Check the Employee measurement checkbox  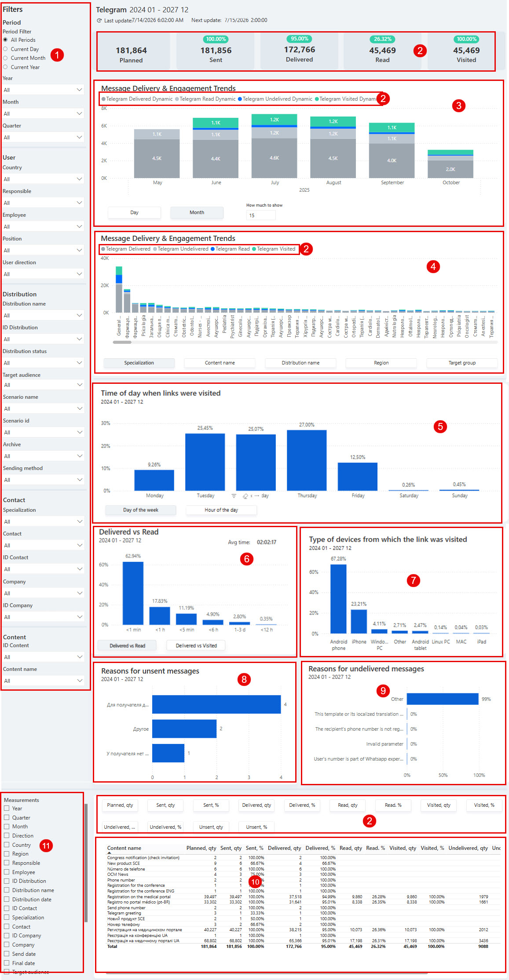[x=7, y=872]
